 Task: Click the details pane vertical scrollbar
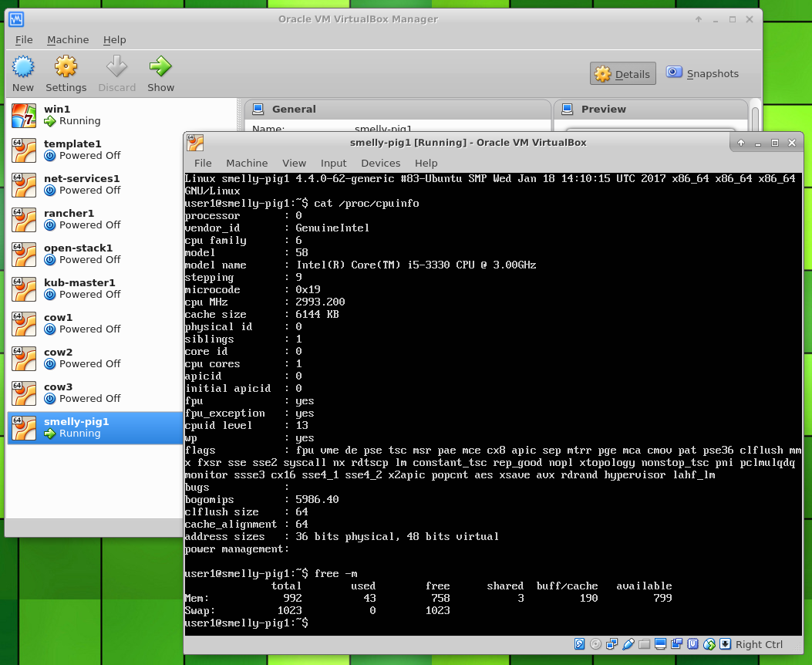point(755,118)
